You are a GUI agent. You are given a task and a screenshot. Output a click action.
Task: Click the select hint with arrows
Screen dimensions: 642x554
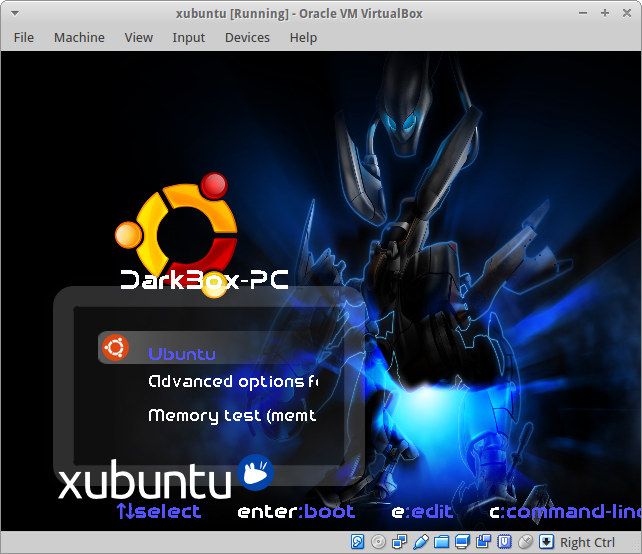tap(159, 511)
